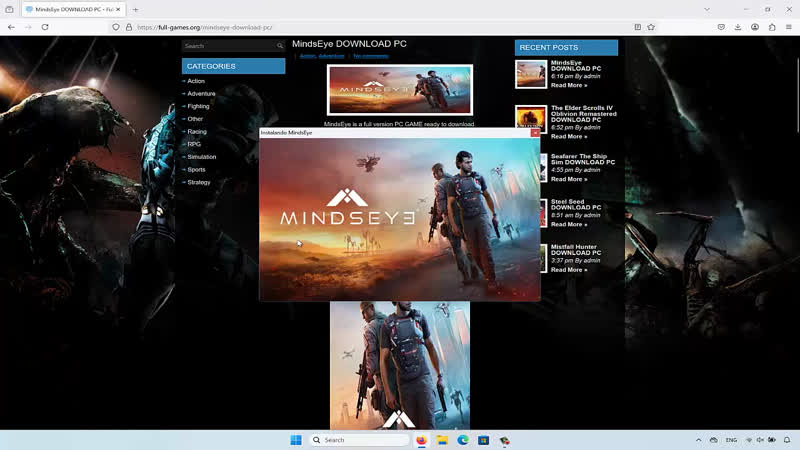Show hidden system tray icons
Screen dimensions: 800x450
pos(698,440)
